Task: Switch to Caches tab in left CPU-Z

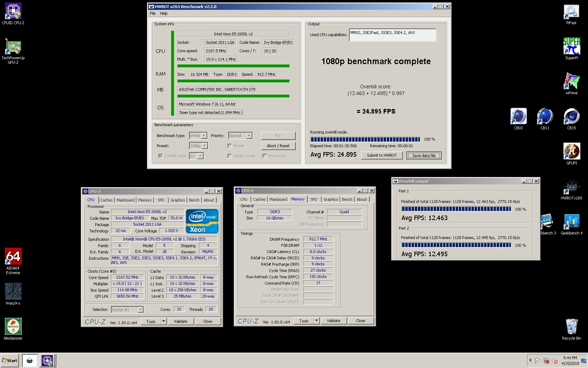Action: [106, 200]
